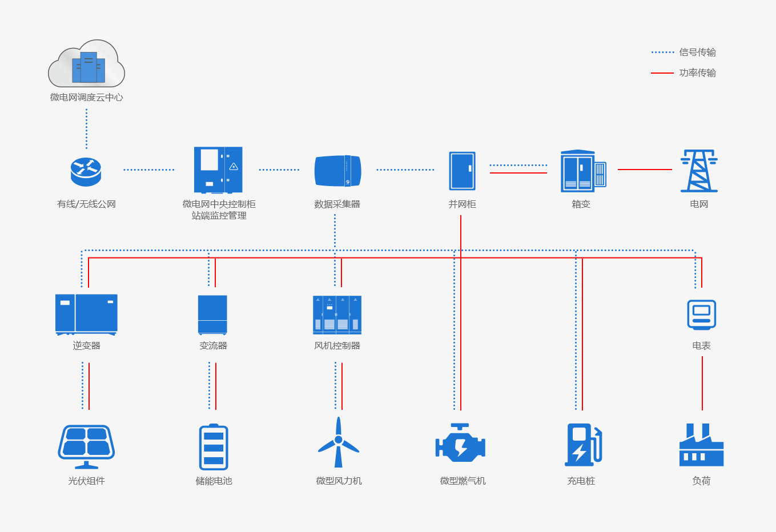Viewport: 776px width, 532px height.
Task: Click the 信号传输 legend label
Action: (697, 53)
